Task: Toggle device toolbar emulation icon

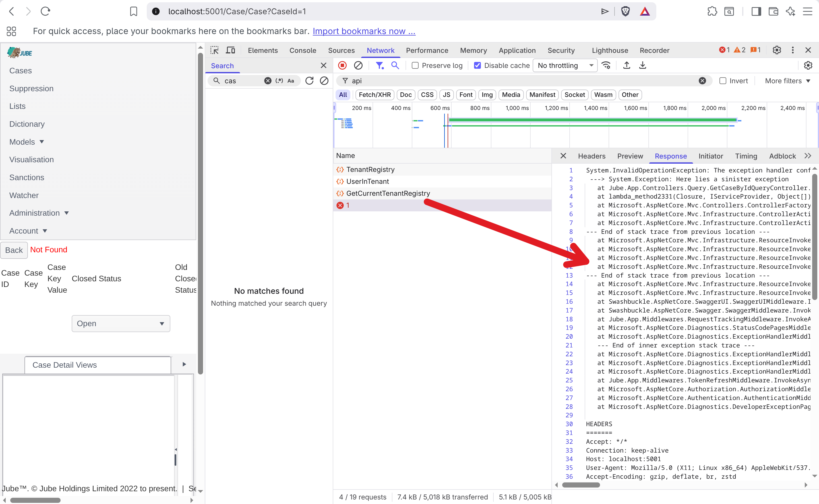Action: 231,50
